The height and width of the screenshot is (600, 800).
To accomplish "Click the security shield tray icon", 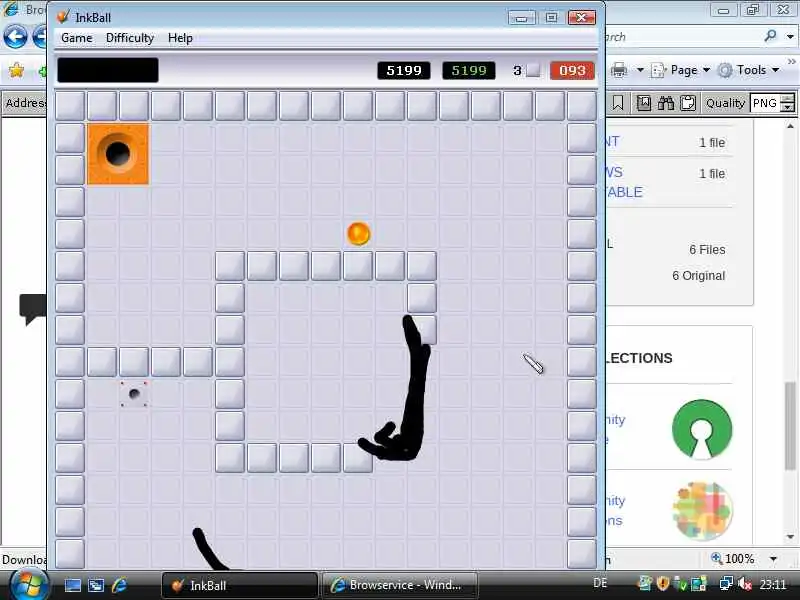I will tap(663, 583).
